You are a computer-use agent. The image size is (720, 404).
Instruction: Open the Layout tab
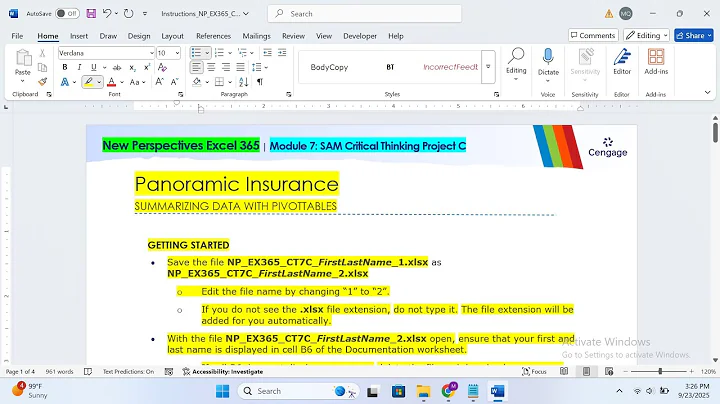[x=172, y=36]
